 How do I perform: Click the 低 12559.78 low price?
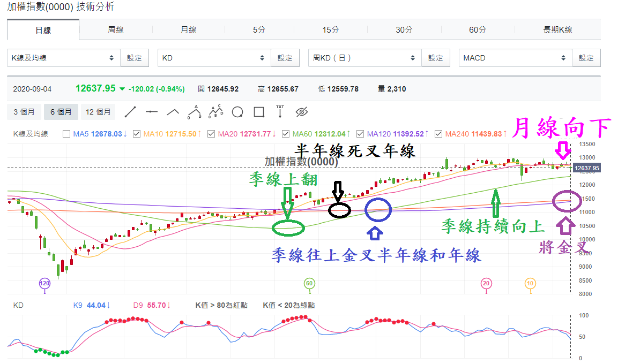tap(338, 89)
